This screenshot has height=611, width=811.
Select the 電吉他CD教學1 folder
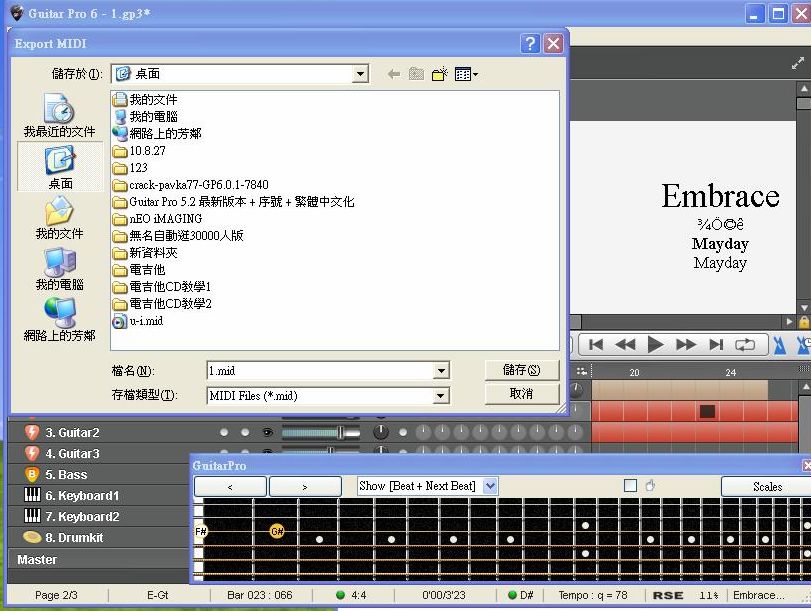[x=162, y=287]
